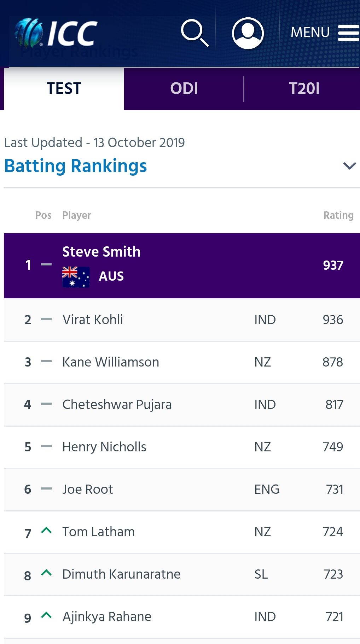
Task: Switch to the T20I tab
Action: point(304,89)
